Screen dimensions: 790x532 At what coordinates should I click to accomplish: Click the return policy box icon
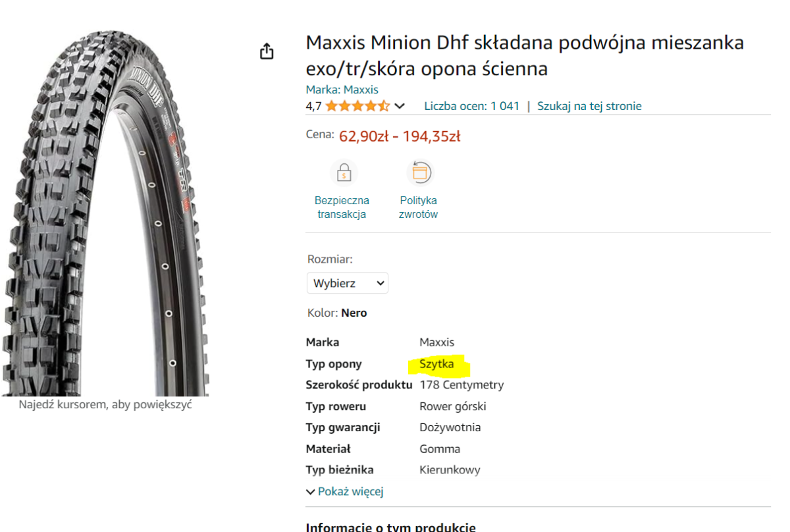tap(419, 173)
